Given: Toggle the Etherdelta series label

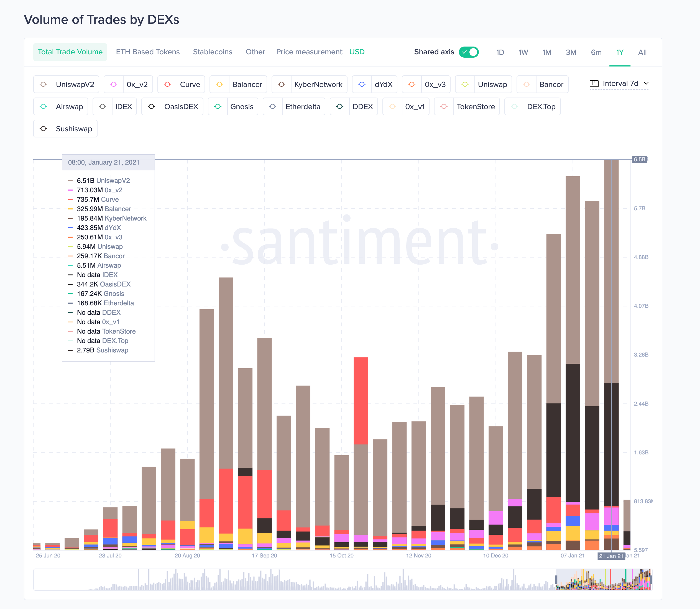Looking at the screenshot, I should point(303,106).
